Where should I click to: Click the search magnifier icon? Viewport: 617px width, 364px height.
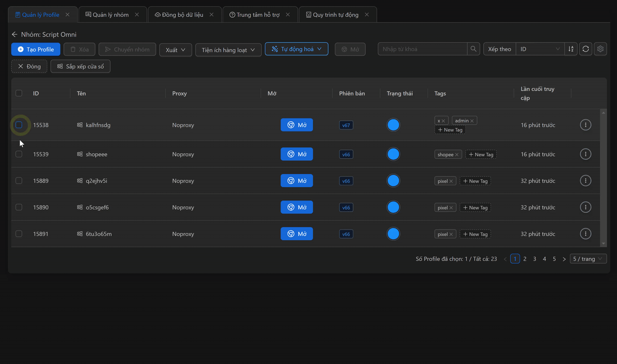pos(473,49)
